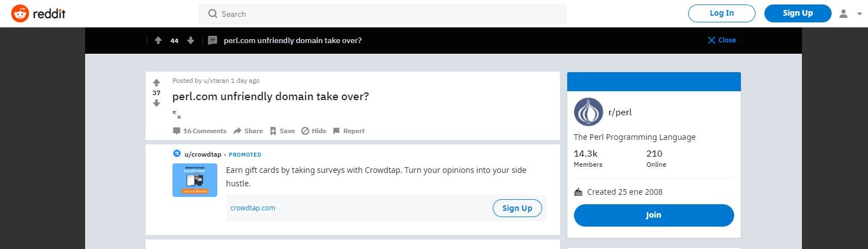Open the 16 Comments section
This screenshot has height=249, width=868.
point(199,131)
